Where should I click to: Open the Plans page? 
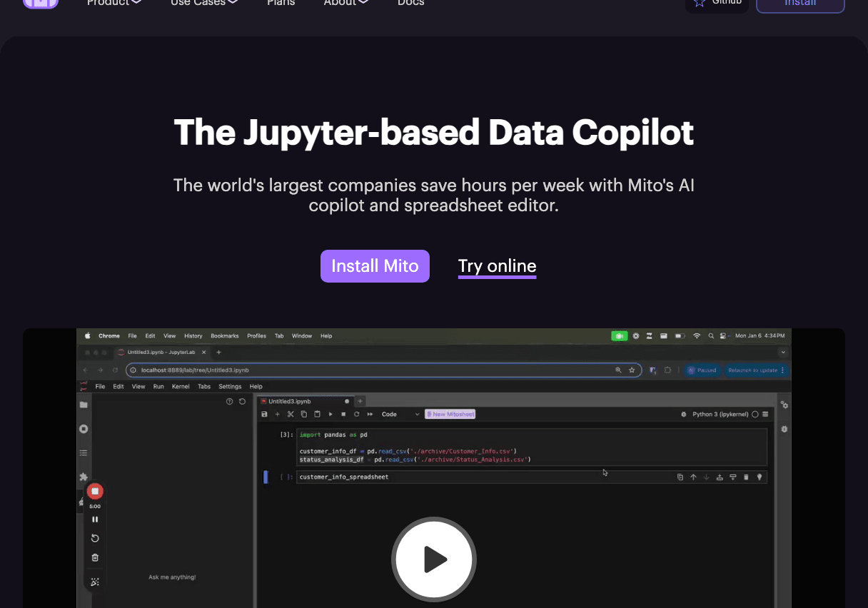(x=281, y=3)
